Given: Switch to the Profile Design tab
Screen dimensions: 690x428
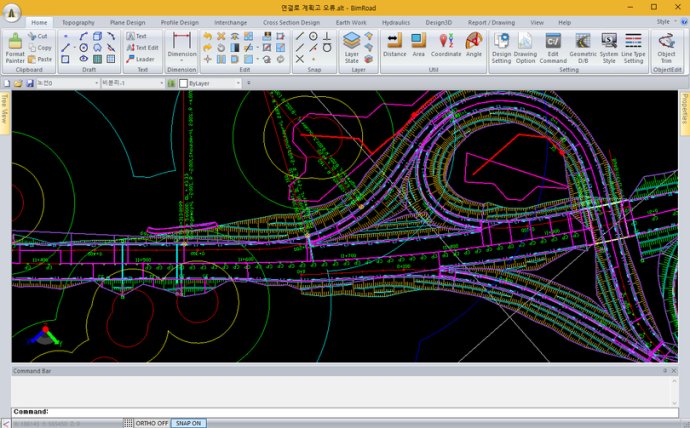Looking at the screenshot, I should [x=179, y=22].
